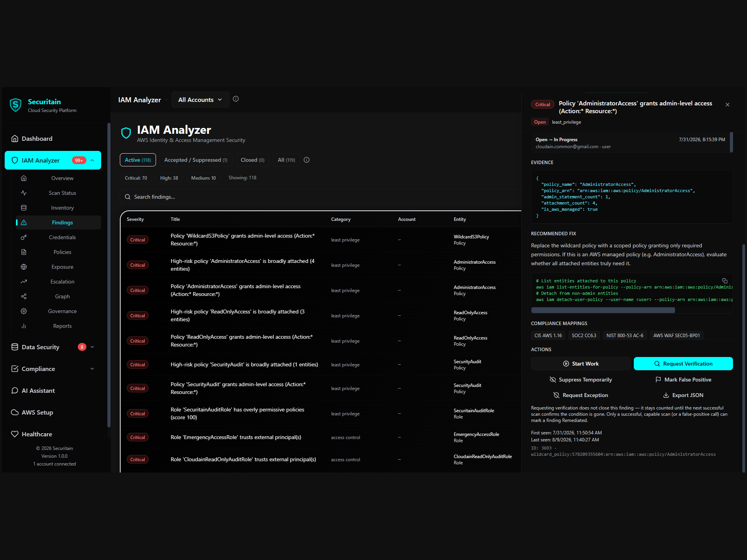Image resolution: width=747 pixels, height=560 pixels.
Task: Click the Severity column header
Action: point(135,220)
